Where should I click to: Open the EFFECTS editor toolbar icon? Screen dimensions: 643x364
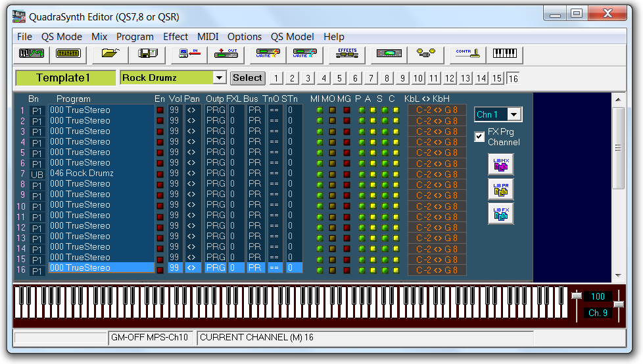pos(346,55)
